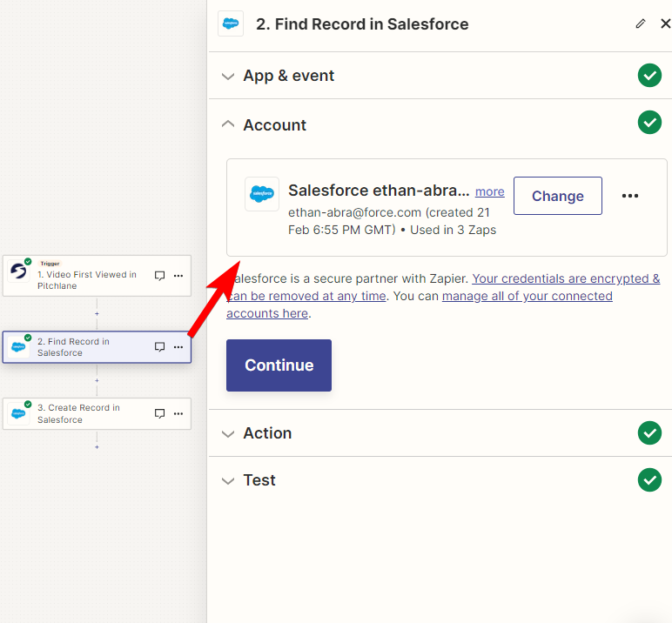Open three-dot menu on Create Record step
Image resolution: width=672 pixels, height=623 pixels.
pos(178,413)
